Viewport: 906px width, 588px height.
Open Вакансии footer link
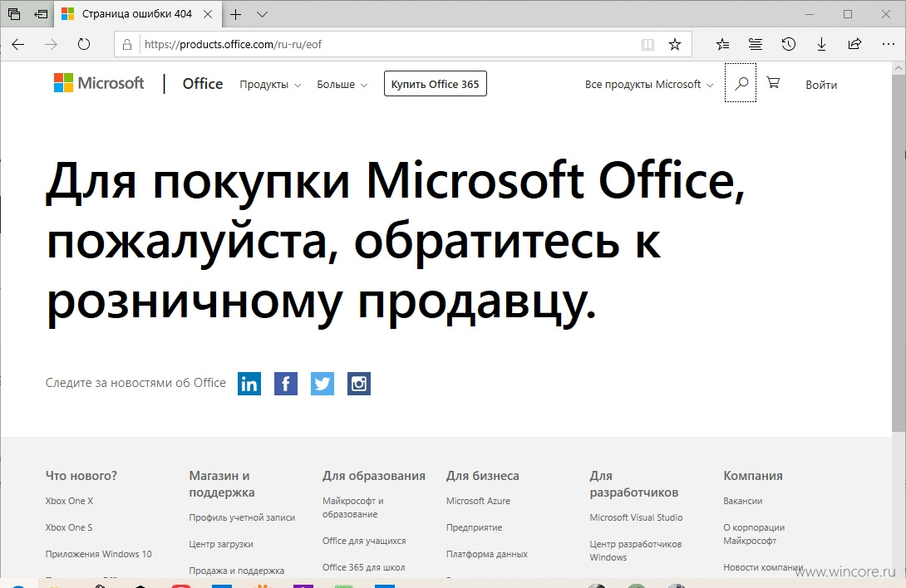743,501
